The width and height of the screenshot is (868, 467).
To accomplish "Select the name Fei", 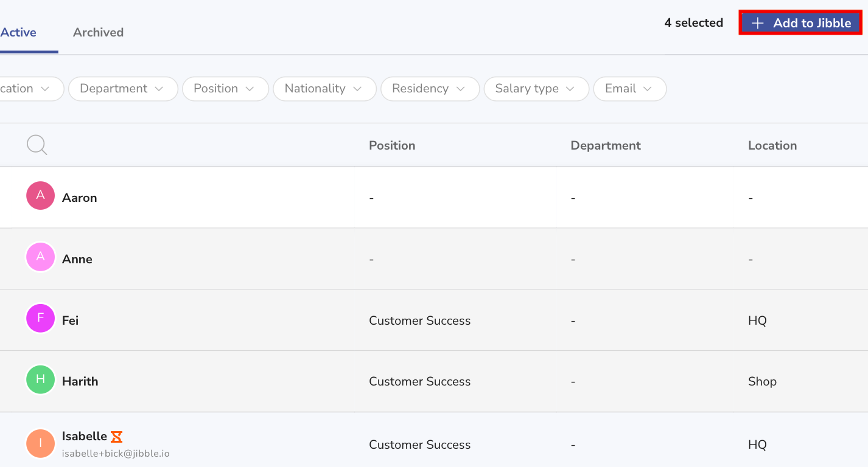I will click(x=70, y=320).
